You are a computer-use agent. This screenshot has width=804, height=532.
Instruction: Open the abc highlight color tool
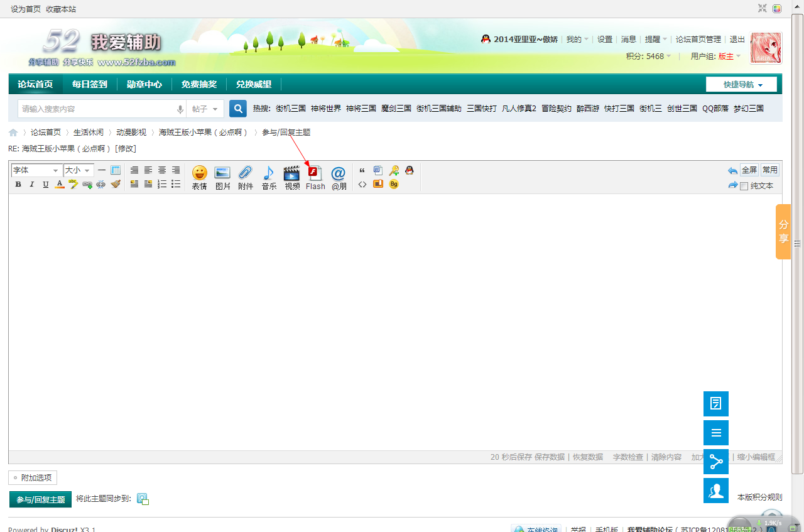pos(73,184)
